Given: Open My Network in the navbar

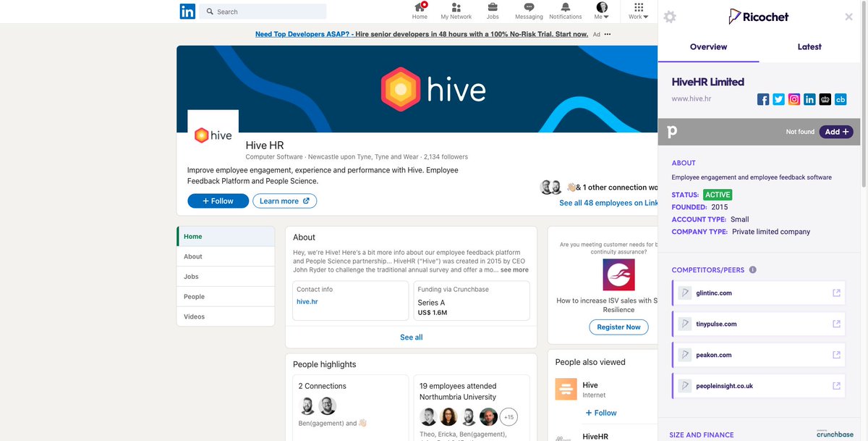Looking at the screenshot, I should [456, 11].
